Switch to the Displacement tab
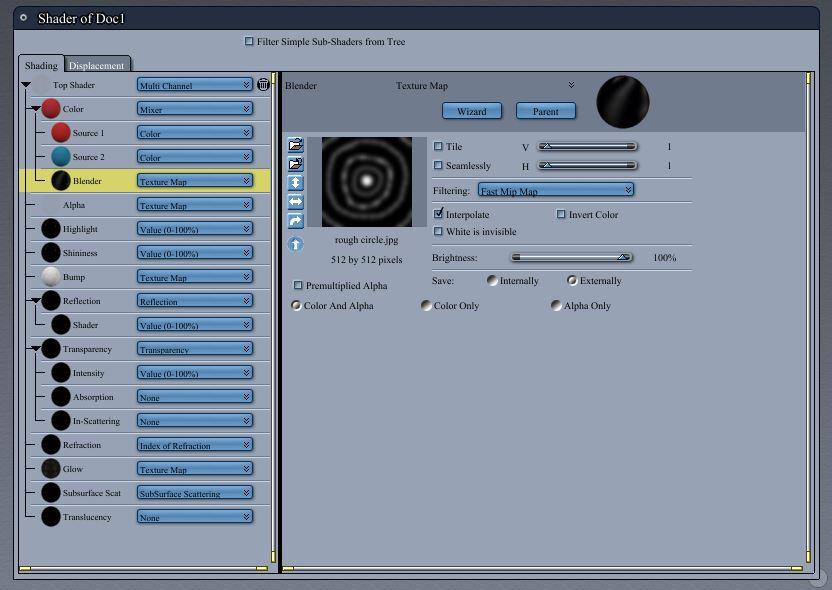 pyautogui.click(x=97, y=65)
